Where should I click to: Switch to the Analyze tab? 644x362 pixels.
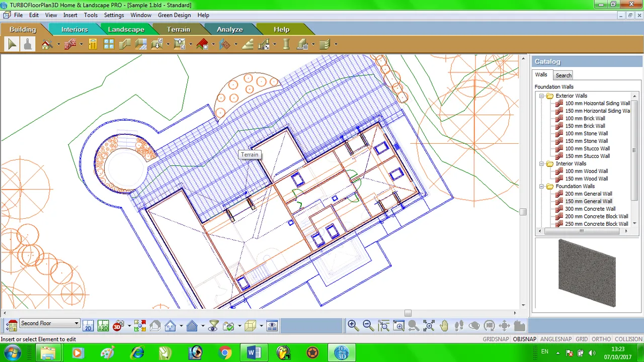[230, 29]
